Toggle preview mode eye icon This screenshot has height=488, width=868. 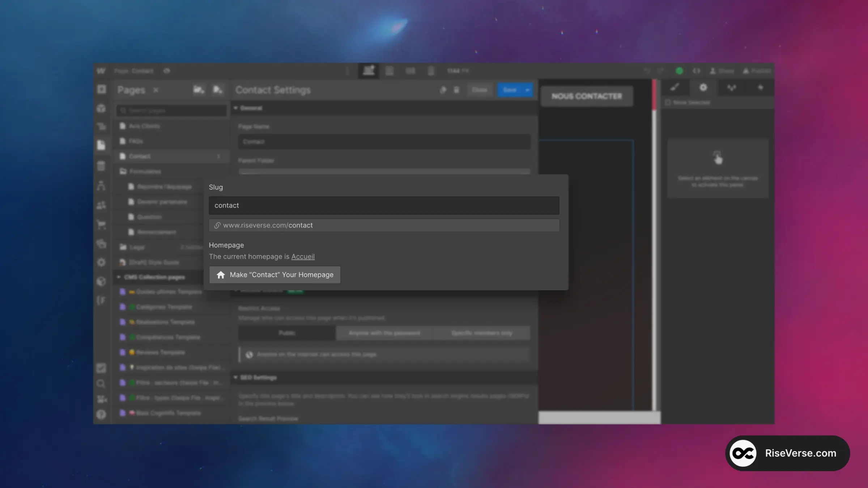[x=167, y=71]
